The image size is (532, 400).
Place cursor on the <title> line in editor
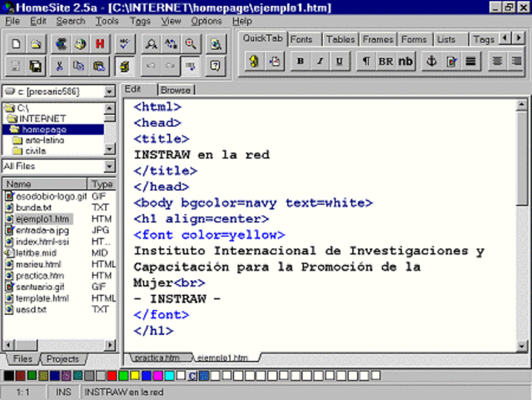coord(162,139)
